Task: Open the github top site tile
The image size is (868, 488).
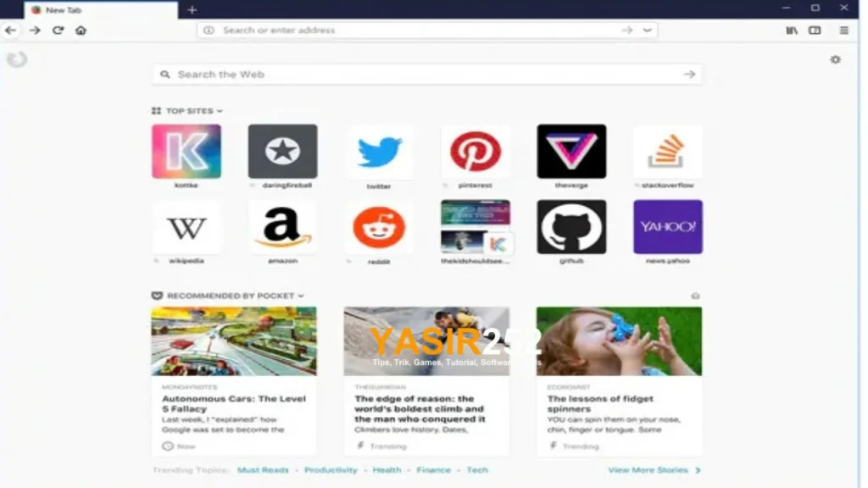Action: click(571, 227)
